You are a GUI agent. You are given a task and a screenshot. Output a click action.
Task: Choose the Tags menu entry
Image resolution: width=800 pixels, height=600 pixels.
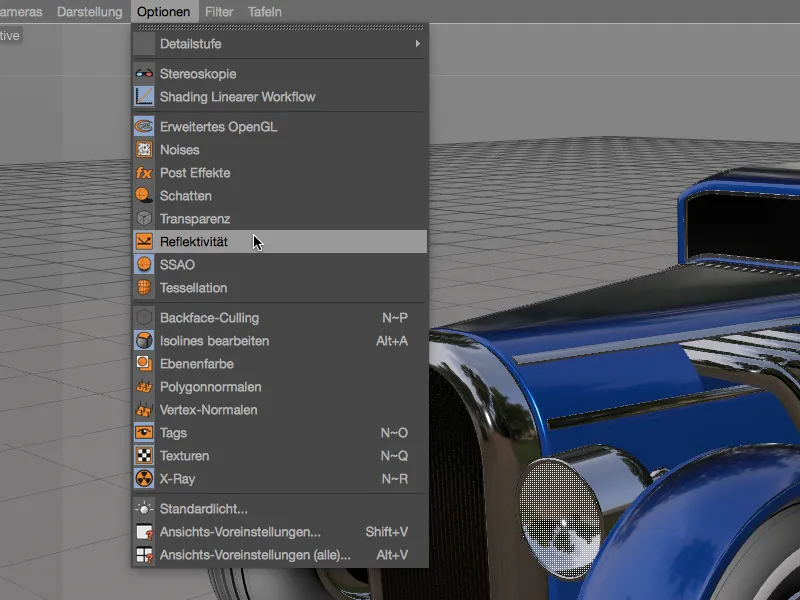(x=280, y=433)
